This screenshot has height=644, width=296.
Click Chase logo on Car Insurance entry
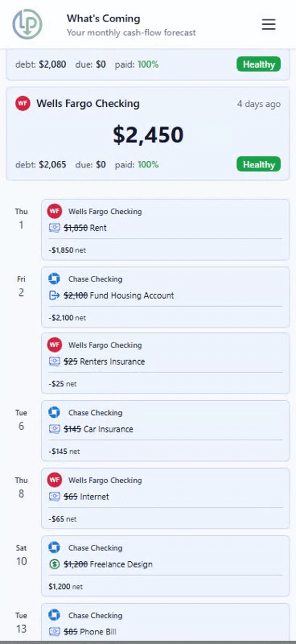[x=54, y=413]
